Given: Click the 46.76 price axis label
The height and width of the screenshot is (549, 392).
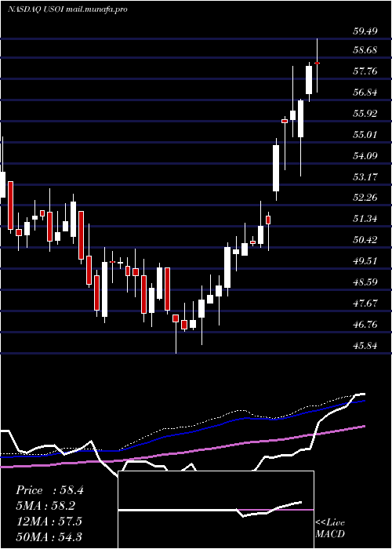Looking at the screenshot, I should click(365, 325).
